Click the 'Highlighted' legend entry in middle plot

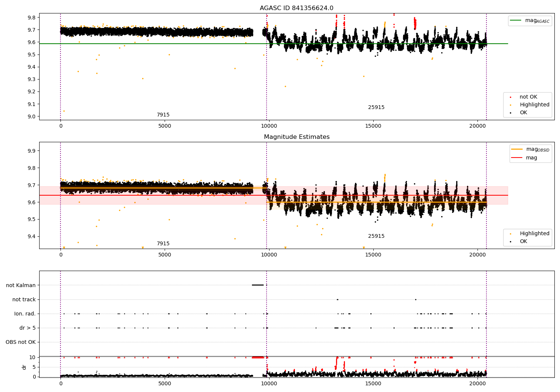click(x=530, y=234)
